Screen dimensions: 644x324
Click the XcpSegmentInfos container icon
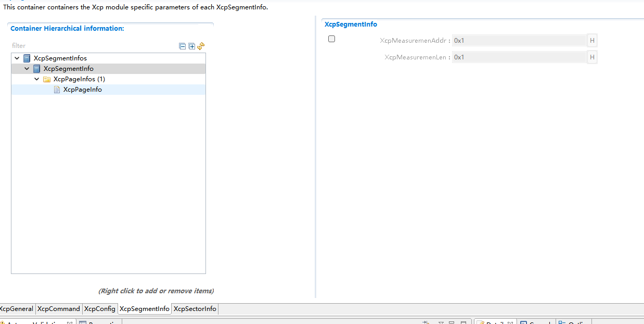coord(27,58)
